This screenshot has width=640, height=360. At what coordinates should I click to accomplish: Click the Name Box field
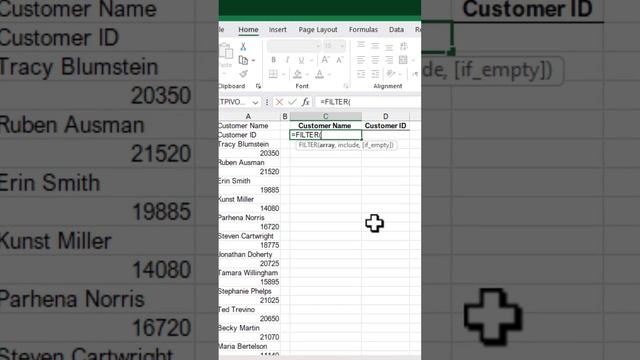tap(235, 102)
